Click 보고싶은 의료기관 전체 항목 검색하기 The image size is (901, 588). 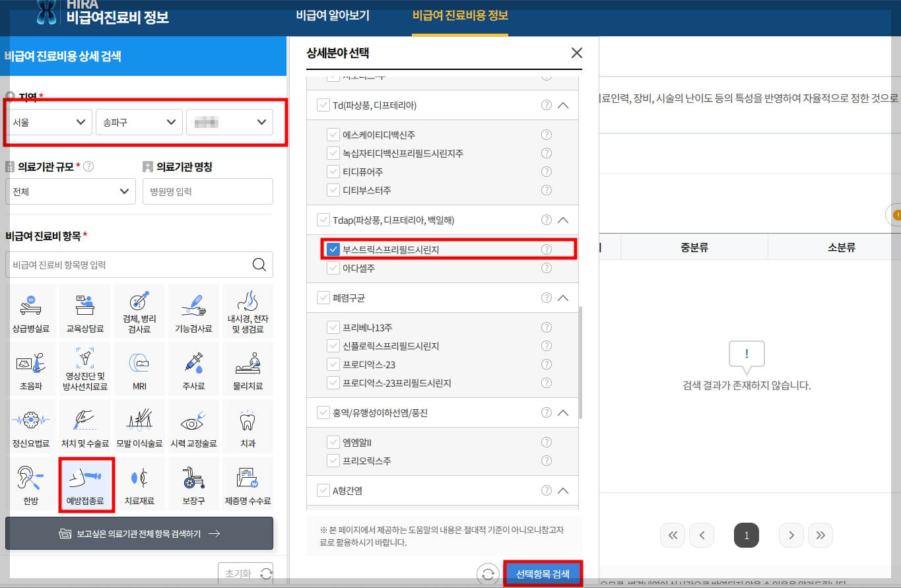[x=139, y=533]
